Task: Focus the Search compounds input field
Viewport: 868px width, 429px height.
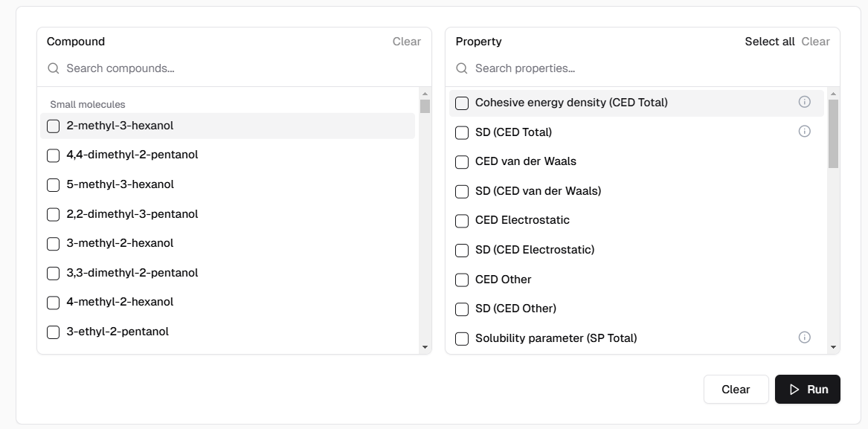Action: pyautogui.click(x=238, y=68)
